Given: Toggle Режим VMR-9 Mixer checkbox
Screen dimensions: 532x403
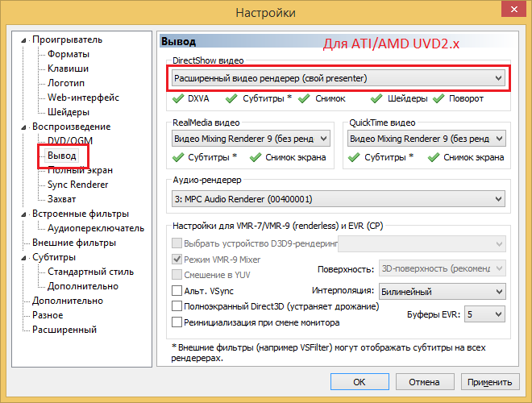Looking at the screenshot, I should pyautogui.click(x=177, y=260).
